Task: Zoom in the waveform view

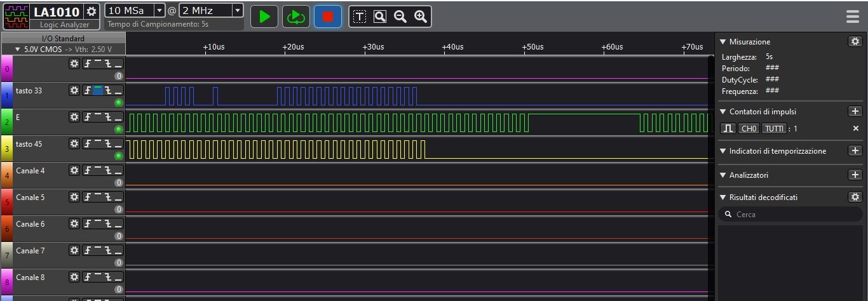Action: [x=421, y=17]
